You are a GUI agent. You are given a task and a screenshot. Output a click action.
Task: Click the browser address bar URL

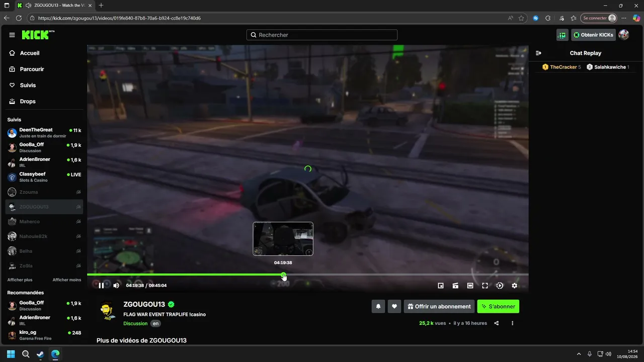119,18
